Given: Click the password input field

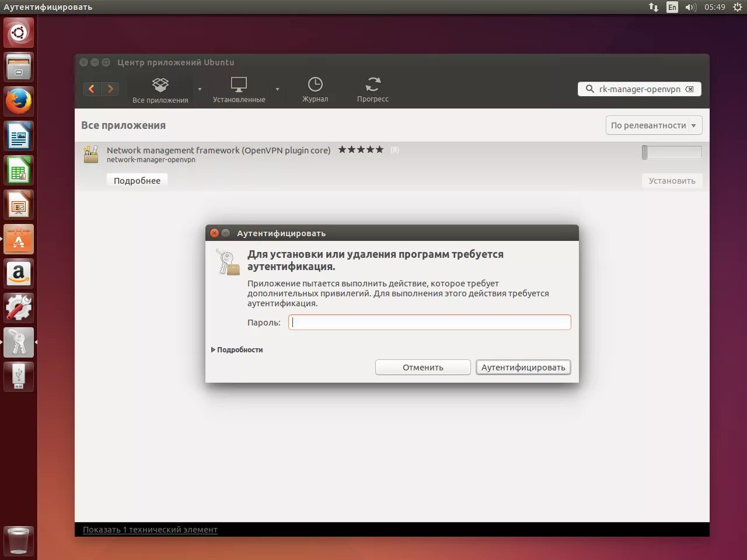Looking at the screenshot, I should pos(430,322).
